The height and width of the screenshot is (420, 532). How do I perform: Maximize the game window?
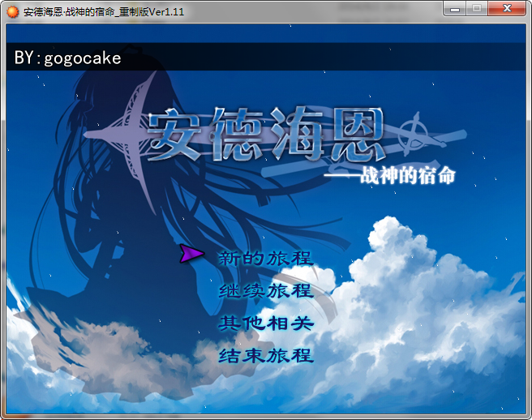click(477, 9)
